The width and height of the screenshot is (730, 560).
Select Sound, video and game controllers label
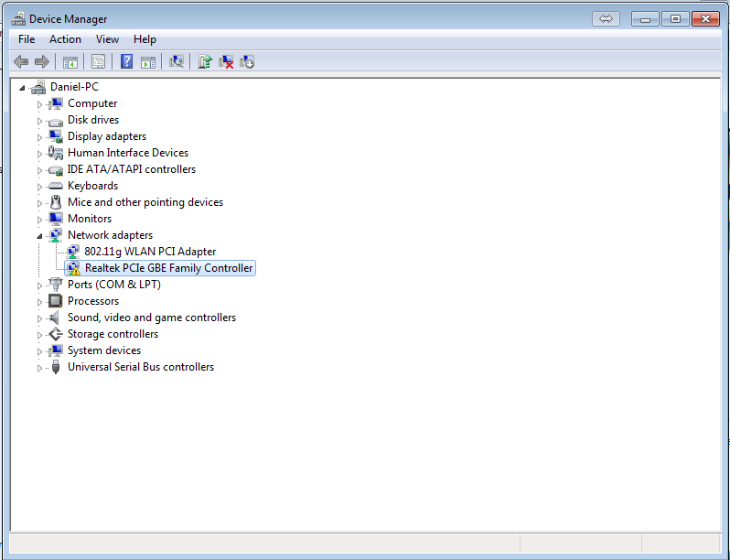click(x=152, y=318)
